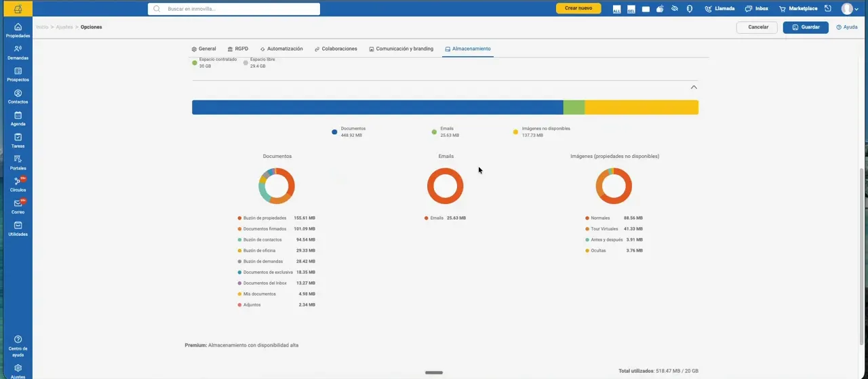
Task: Click the crossed-out eye icon
Action: click(x=675, y=9)
